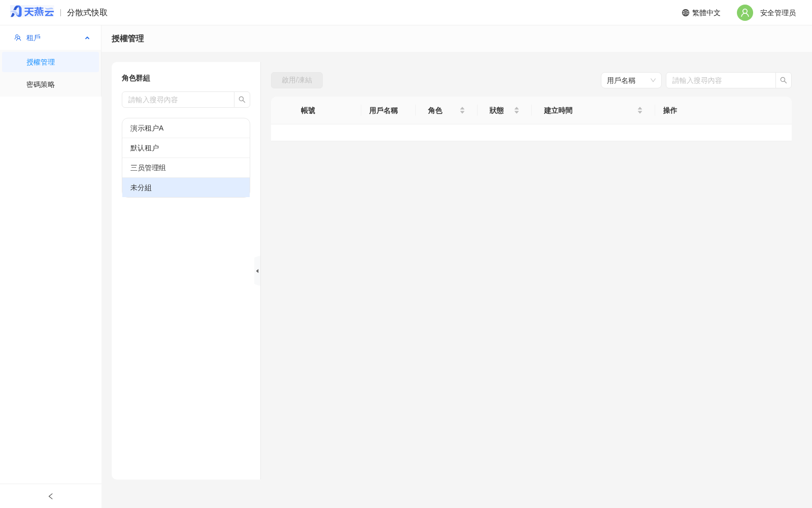This screenshot has width=812, height=508.
Task: Open 密碼策略 menu item
Action: coord(51,84)
